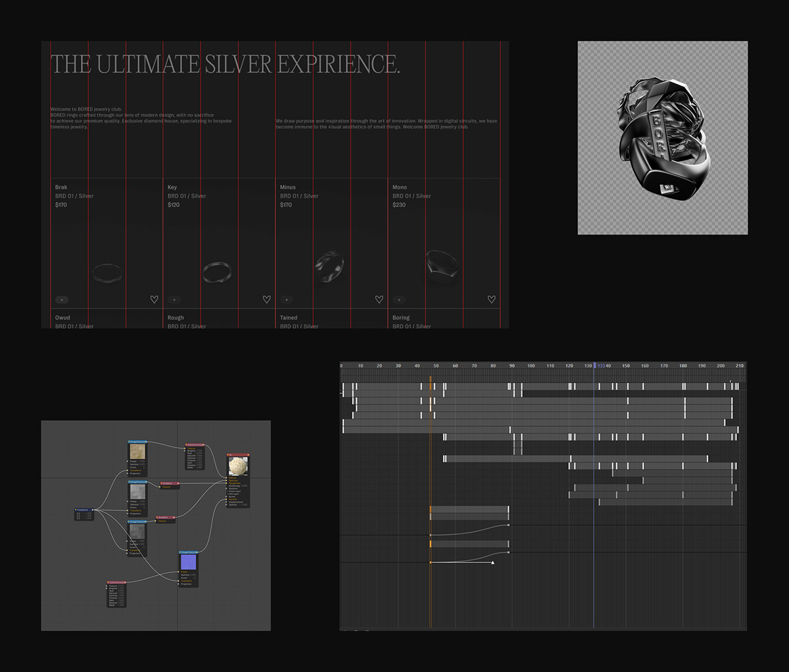Click the blue normal map texture thumbnail
This screenshot has height=672, width=789.
pyautogui.click(x=188, y=562)
